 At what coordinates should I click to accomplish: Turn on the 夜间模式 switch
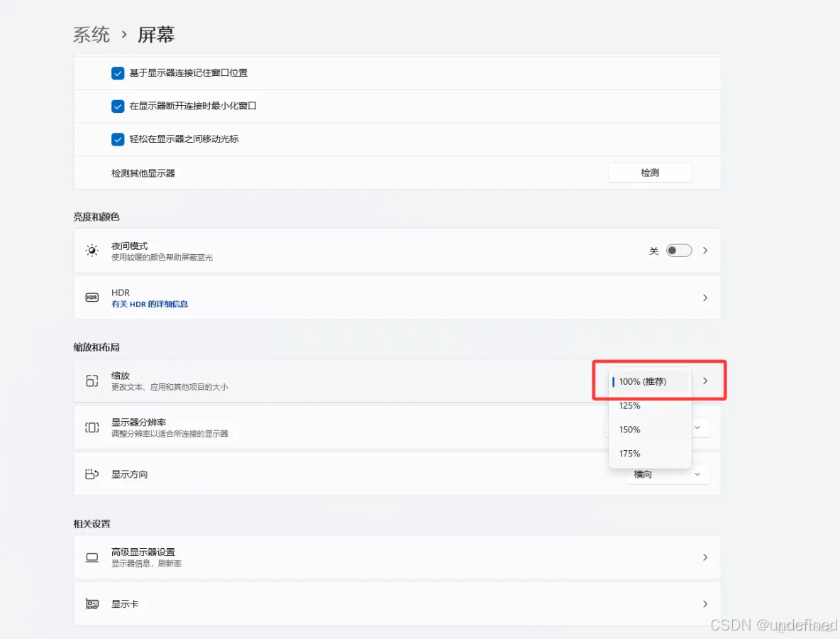(678, 250)
